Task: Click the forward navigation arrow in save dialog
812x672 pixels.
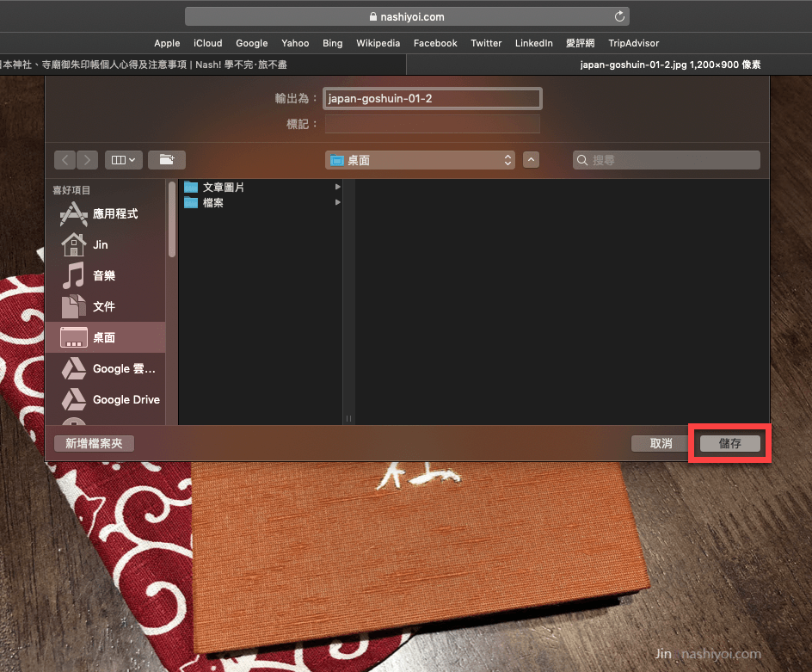Action: click(x=87, y=160)
